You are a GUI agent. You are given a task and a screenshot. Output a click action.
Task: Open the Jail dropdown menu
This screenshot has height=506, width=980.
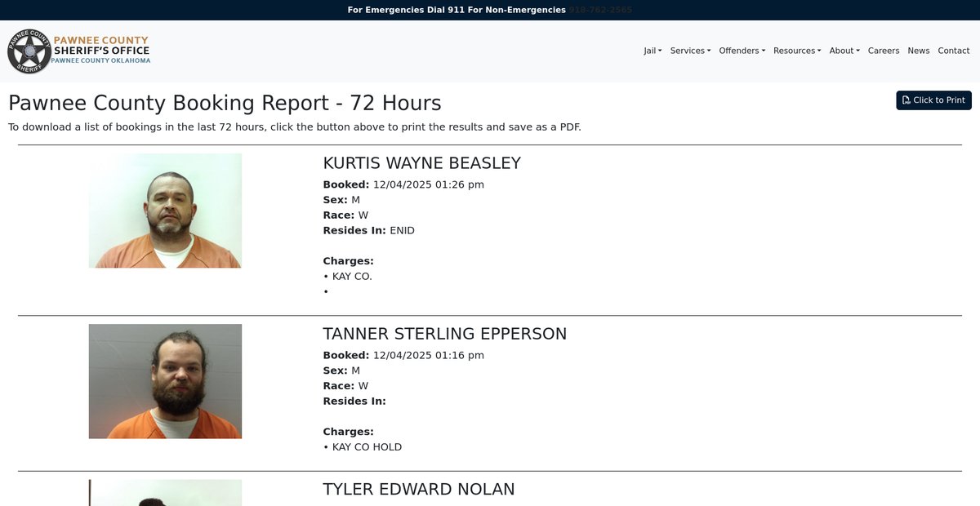[x=653, y=51]
